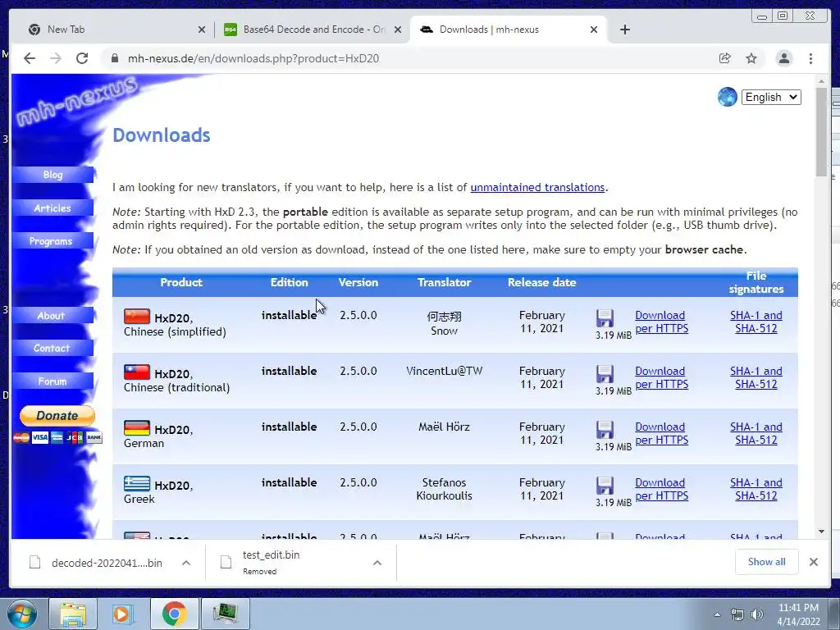Image resolution: width=840 pixels, height=630 pixels.
Task: Open the Articles sidebar menu
Action: (52, 208)
